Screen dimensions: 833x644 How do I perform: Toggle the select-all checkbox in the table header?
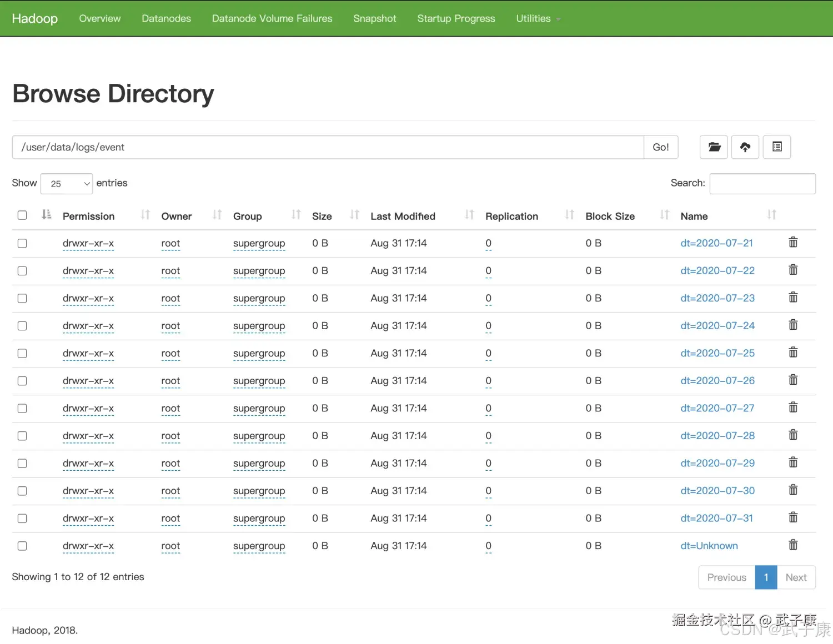tap(22, 215)
